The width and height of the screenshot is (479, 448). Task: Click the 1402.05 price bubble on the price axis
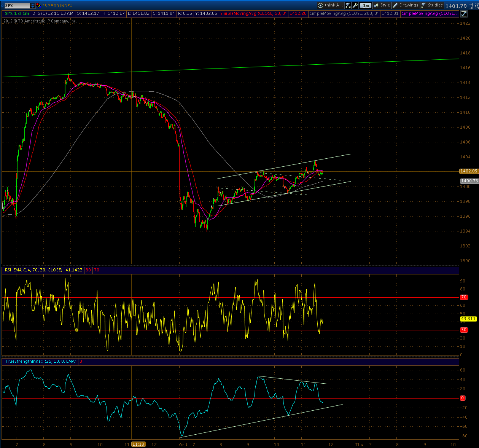click(469, 171)
